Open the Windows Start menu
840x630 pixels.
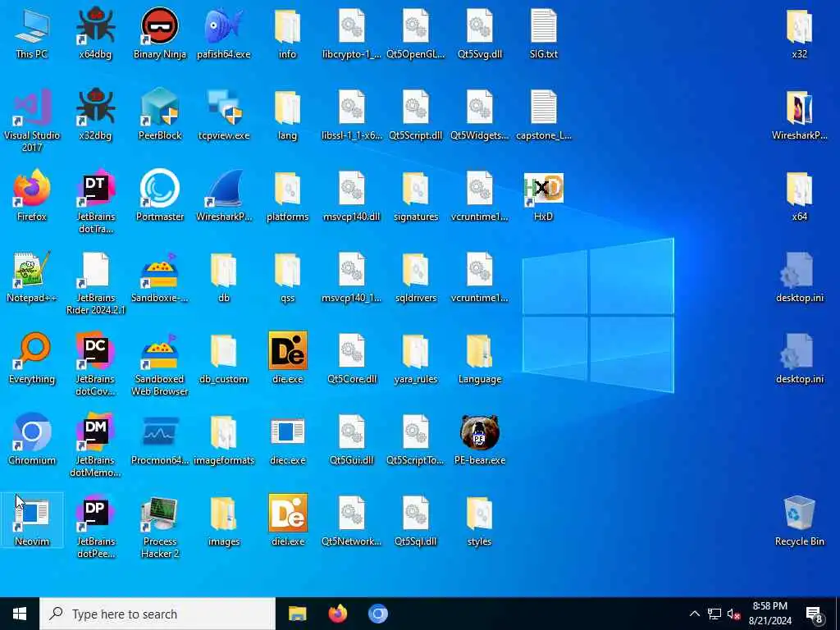[x=20, y=614]
